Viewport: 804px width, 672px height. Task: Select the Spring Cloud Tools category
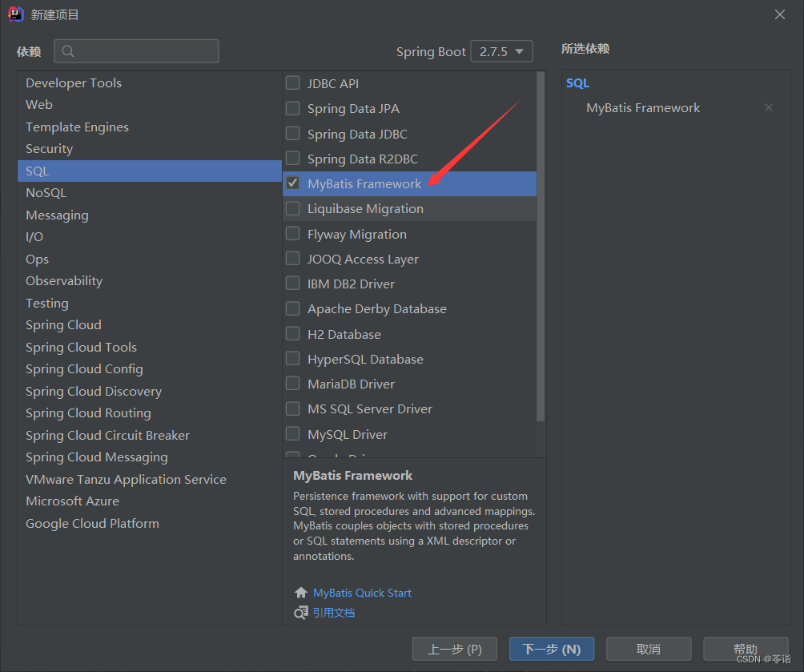click(149, 348)
